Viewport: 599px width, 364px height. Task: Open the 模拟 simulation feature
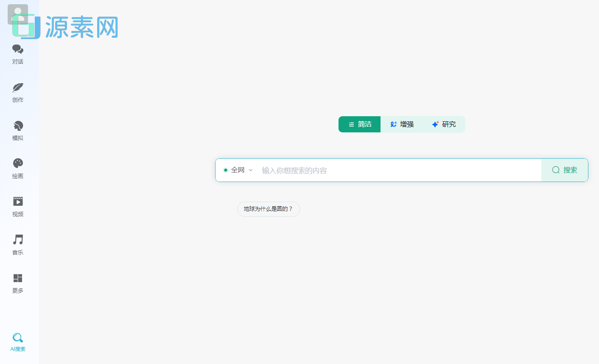point(17,131)
